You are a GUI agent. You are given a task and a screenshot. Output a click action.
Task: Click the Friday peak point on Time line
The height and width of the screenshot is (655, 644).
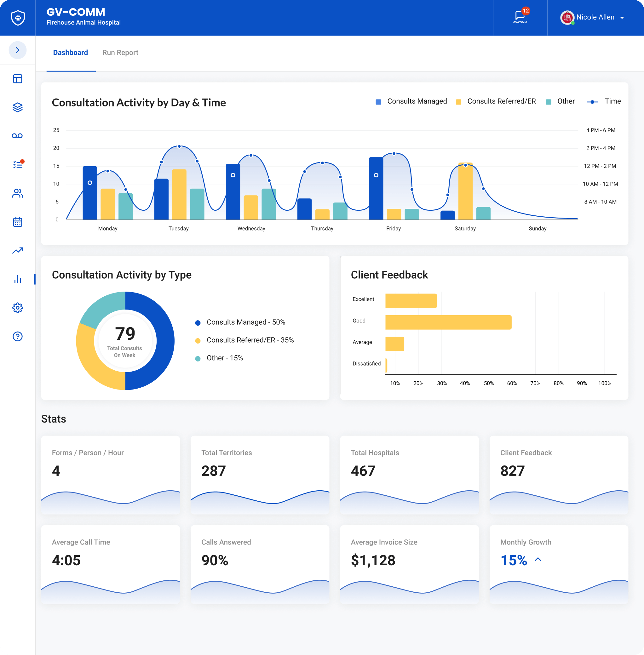point(394,153)
